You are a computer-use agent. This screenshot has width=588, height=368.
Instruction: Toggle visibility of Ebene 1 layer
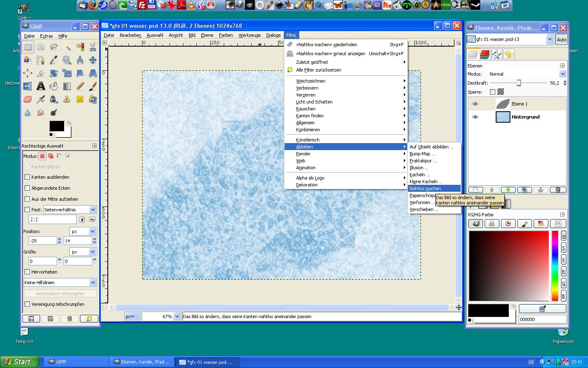click(x=475, y=104)
